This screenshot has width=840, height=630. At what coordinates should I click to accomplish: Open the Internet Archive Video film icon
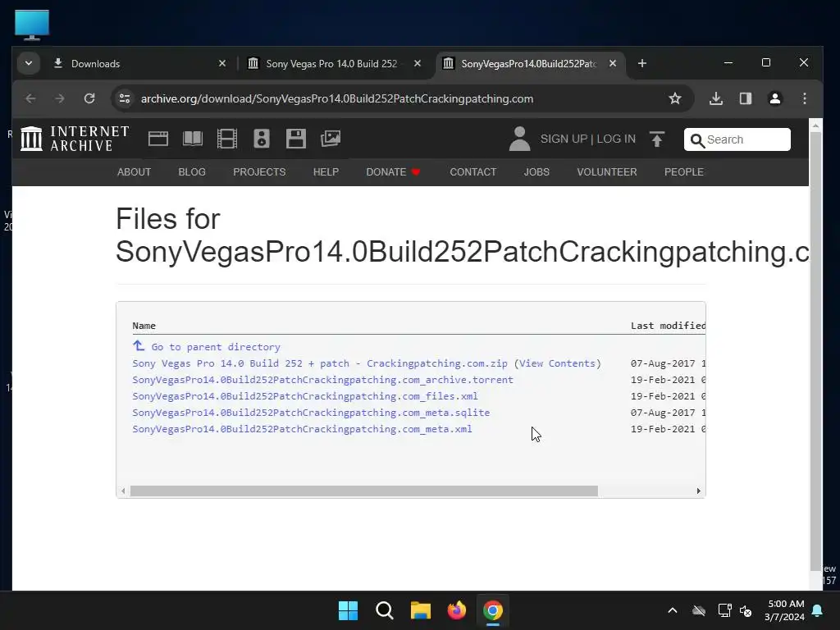(x=227, y=139)
